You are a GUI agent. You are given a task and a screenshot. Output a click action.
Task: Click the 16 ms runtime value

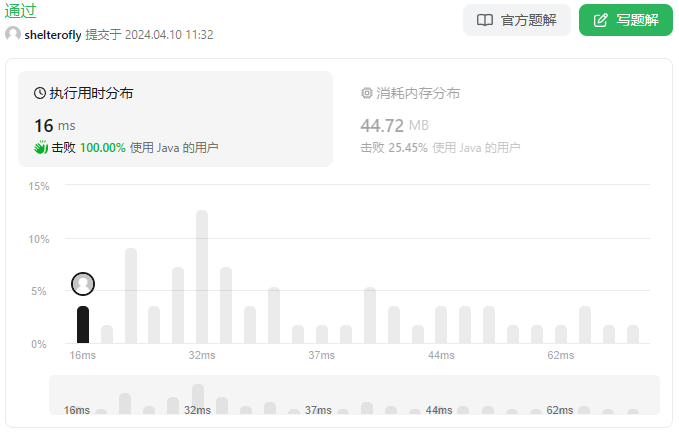pyautogui.click(x=55, y=126)
